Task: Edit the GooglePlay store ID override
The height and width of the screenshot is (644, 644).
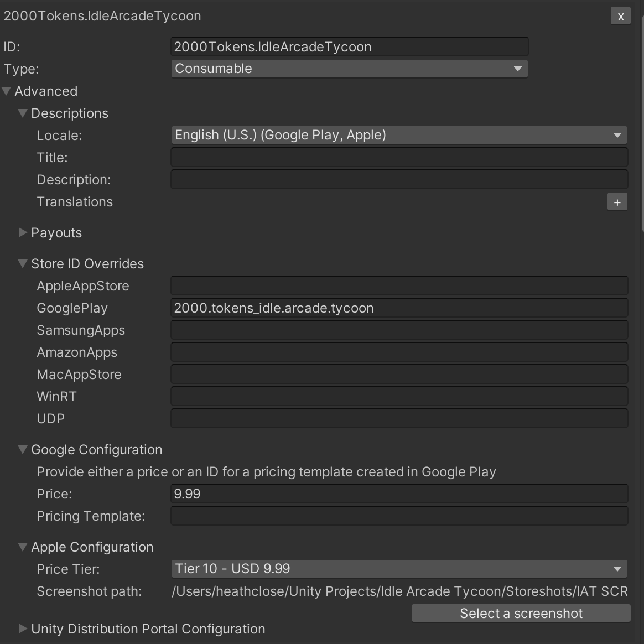Action: coord(398,308)
